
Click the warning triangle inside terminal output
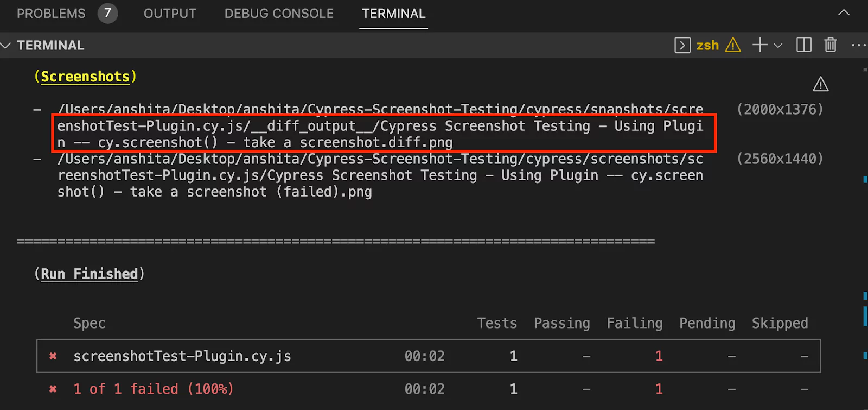point(820,84)
